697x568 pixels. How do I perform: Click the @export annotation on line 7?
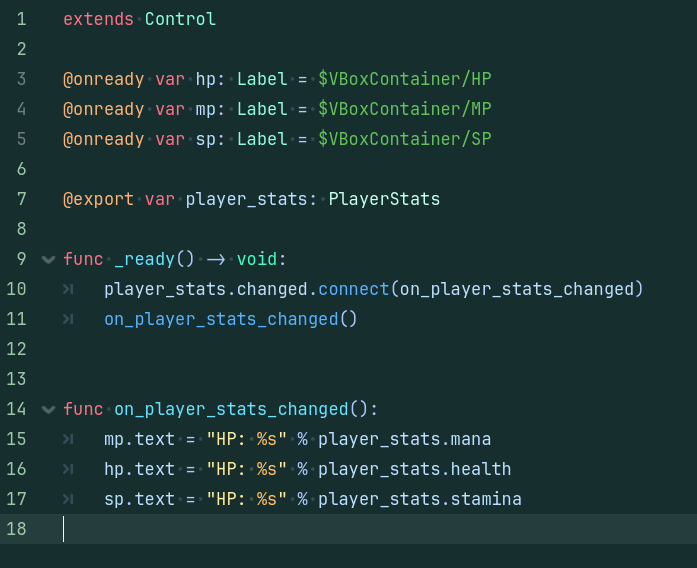[98, 199]
